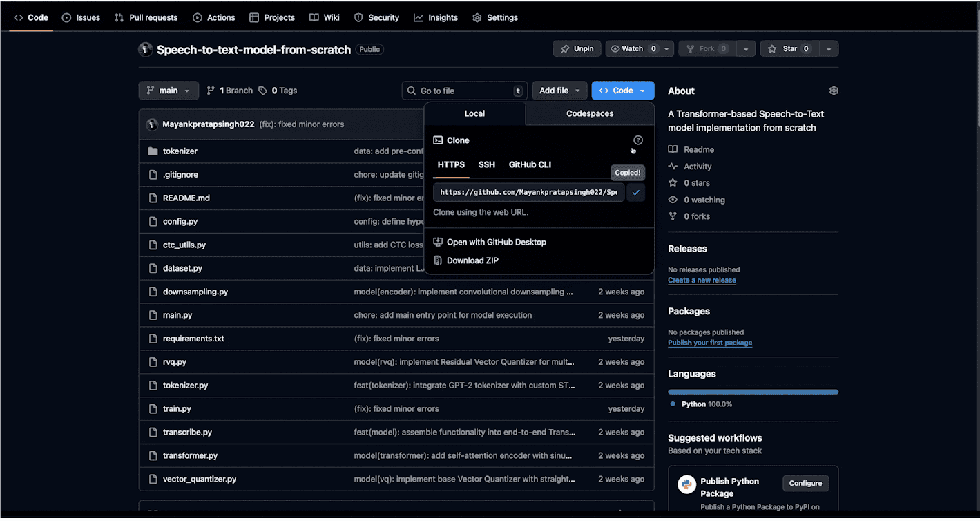Select the copy URL checkmark icon
This screenshot has height=521, width=980.
[x=635, y=192]
